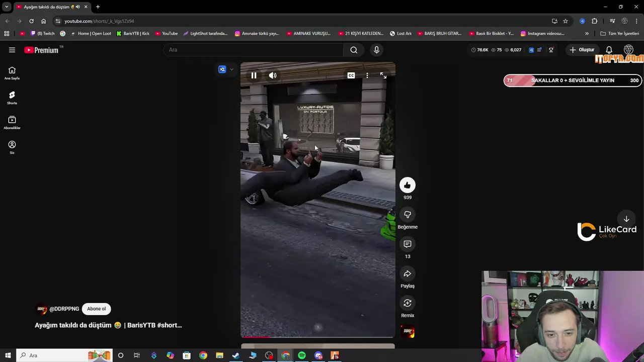Open the YouTube hamburger guide menu
The height and width of the screenshot is (362, 644).
click(x=12, y=50)
